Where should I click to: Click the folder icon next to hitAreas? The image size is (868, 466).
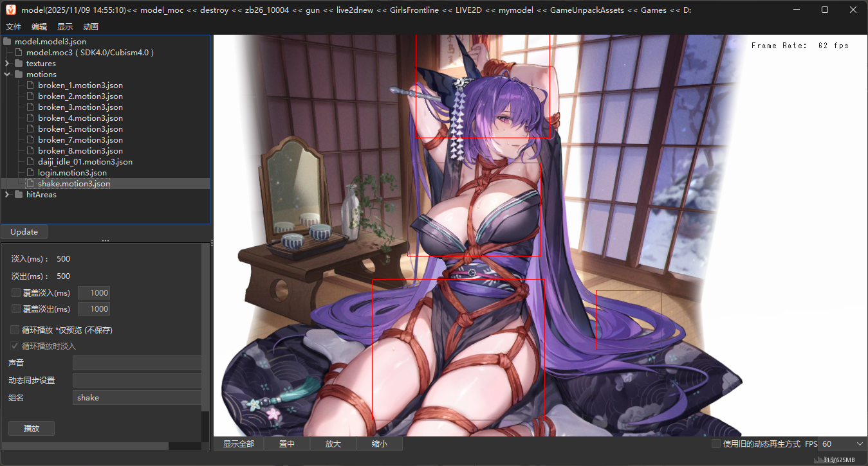(x=19, y=194)
